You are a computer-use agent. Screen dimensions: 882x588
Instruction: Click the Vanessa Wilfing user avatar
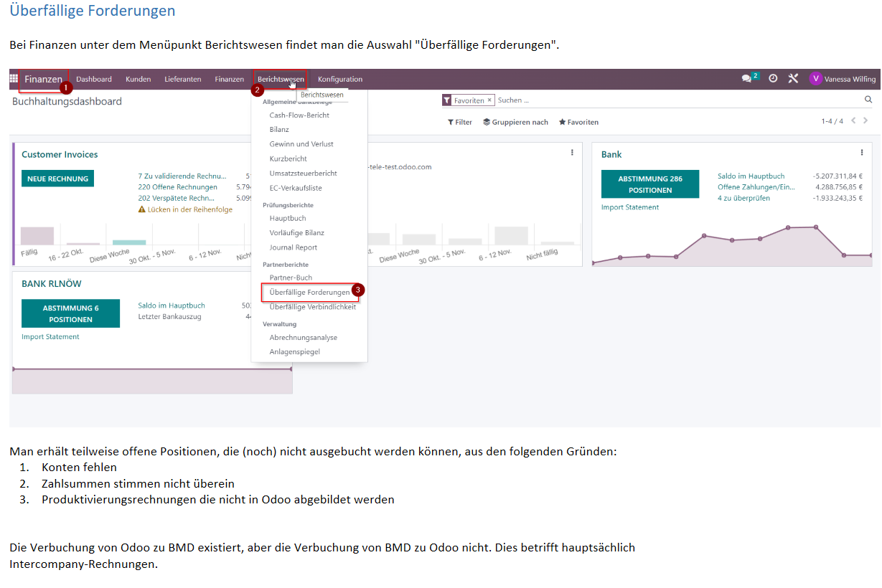(815, 79)
